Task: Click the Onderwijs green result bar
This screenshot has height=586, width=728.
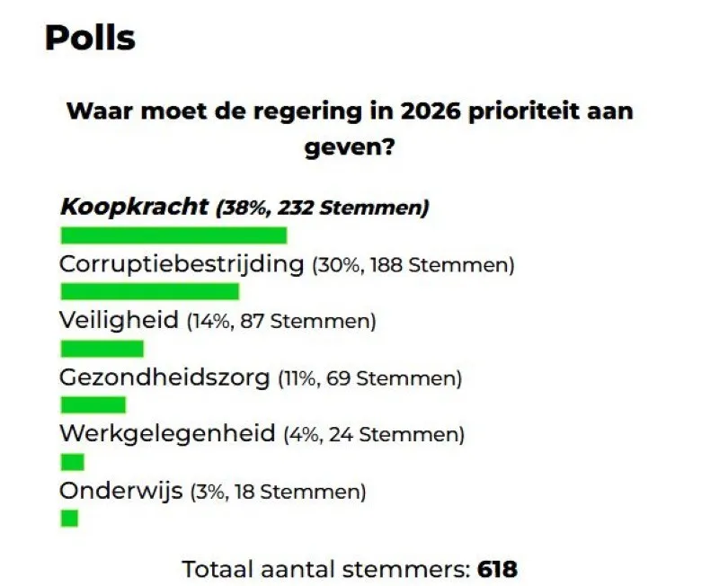Action: pos(69,519)
